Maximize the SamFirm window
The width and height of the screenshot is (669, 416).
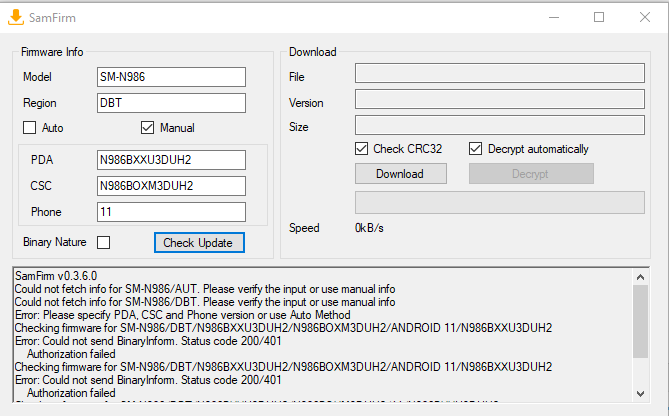[x=599, y=17]
